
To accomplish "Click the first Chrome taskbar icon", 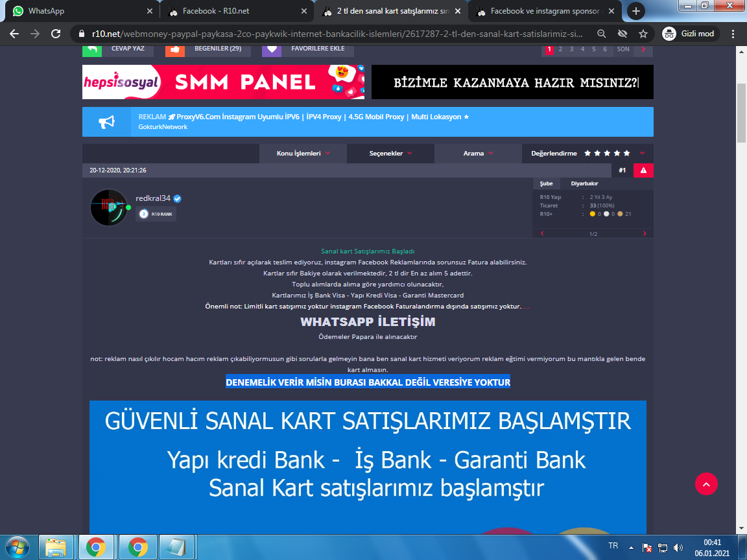I will (96, 548).
